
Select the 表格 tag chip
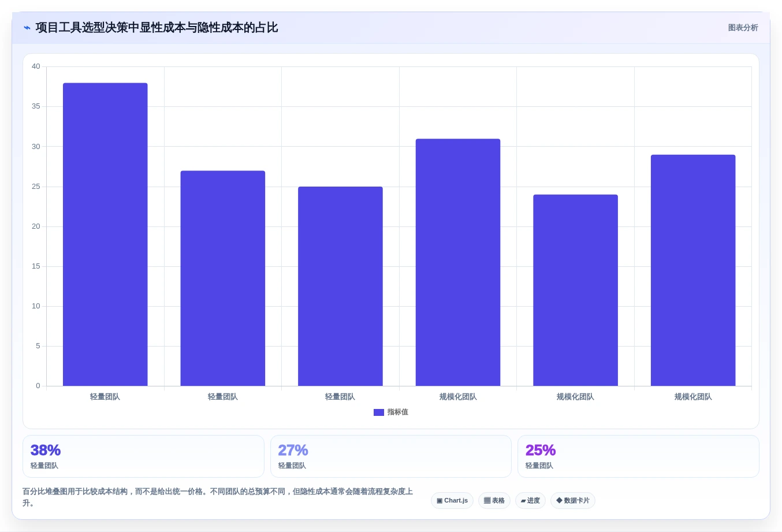point(494,501)
